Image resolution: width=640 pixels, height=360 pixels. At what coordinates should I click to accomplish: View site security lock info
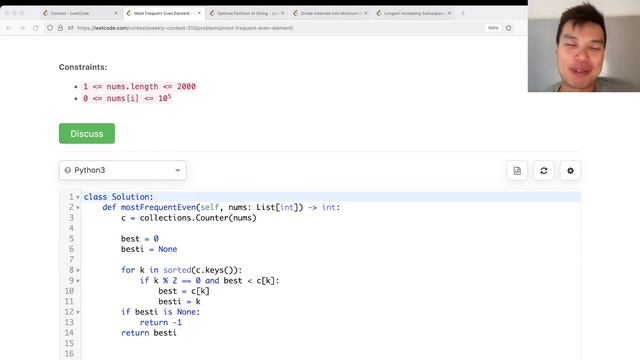pos(60,28)
